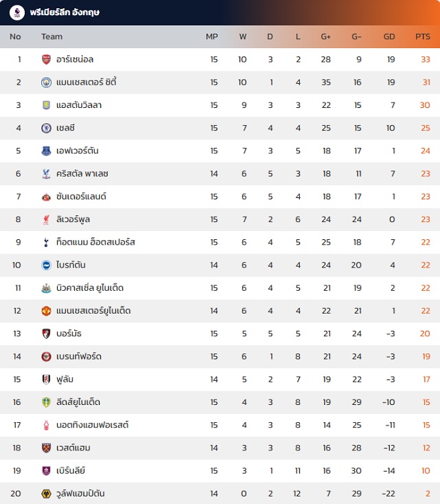
Task: Click Arsenal's 33 points value
Action: [x=426, y=60]
